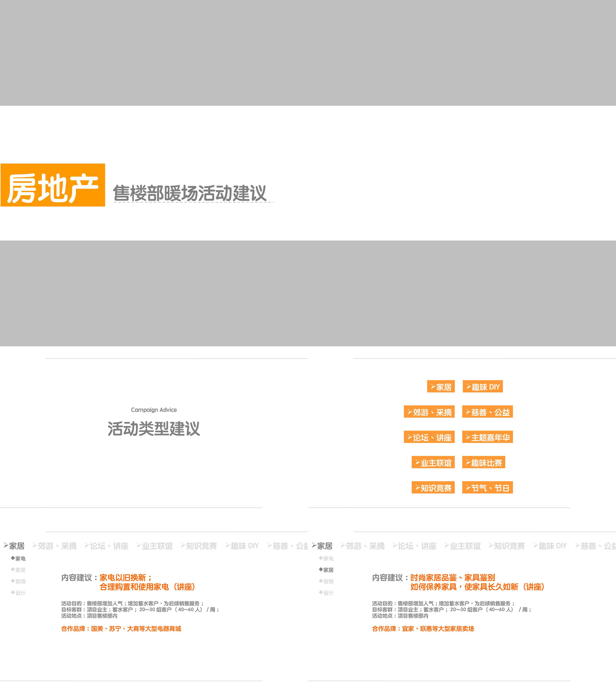
Task: Choose the orange 慈善、公益 button
Action: (487, 412)
